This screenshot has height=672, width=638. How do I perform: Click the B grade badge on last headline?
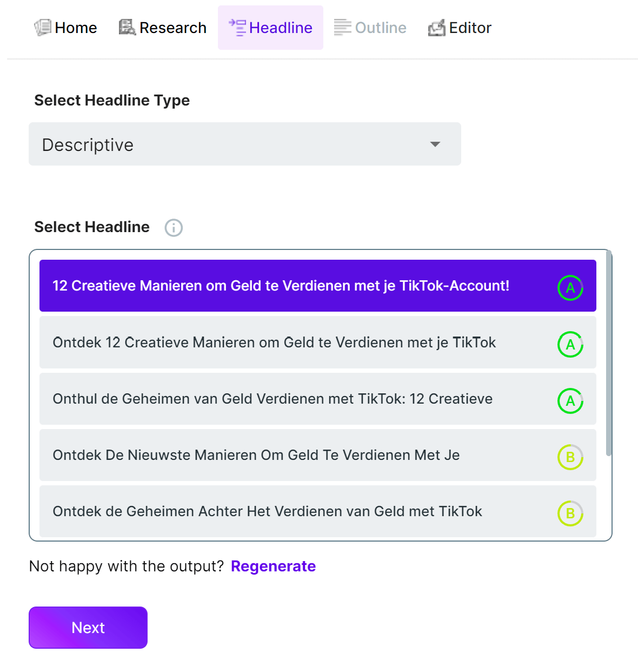pos(570,513)
